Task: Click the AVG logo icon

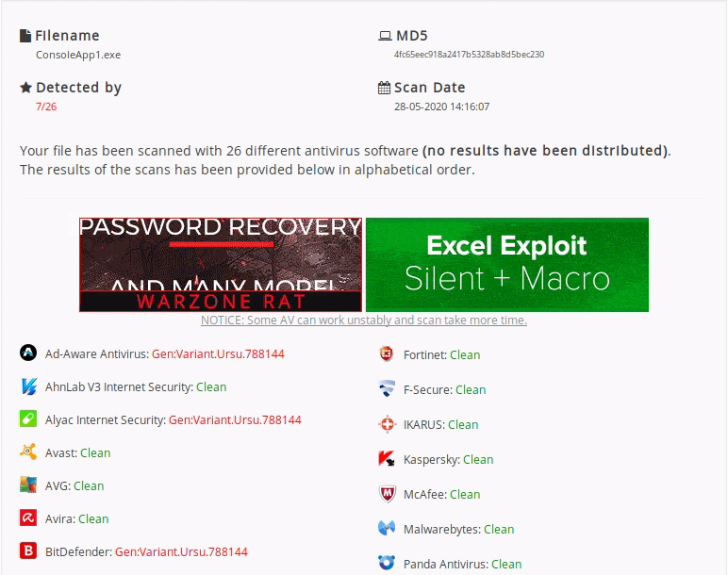Action: [28, 485]
